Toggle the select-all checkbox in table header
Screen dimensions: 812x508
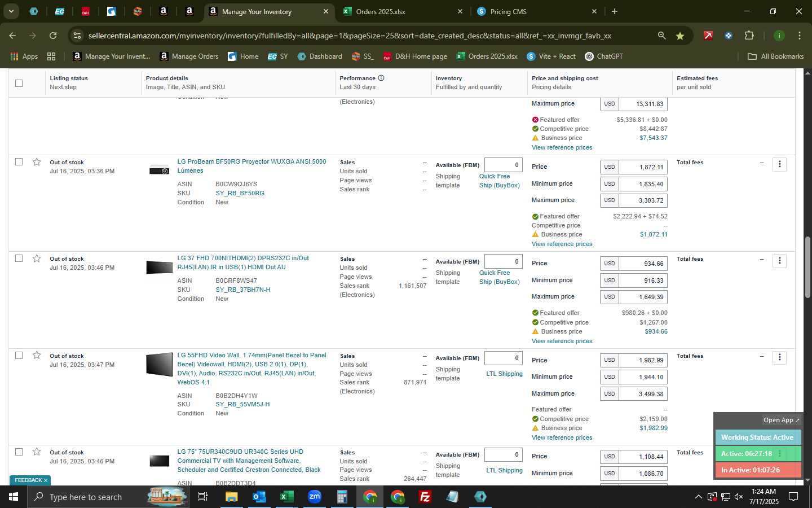19,83
